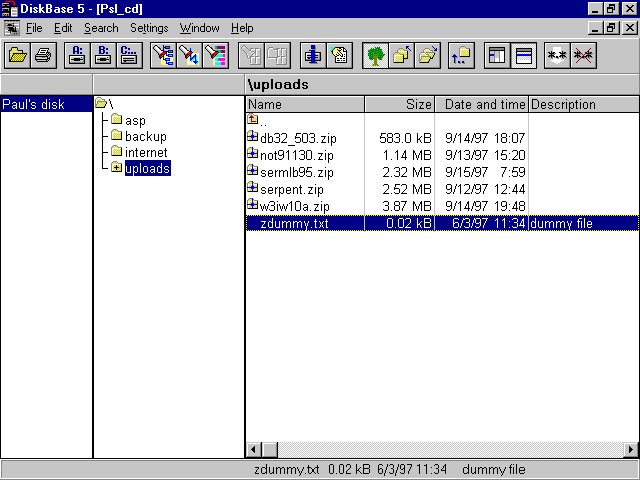
Task: Select the B: drive toolbar icon
Action: pos(103,56)
